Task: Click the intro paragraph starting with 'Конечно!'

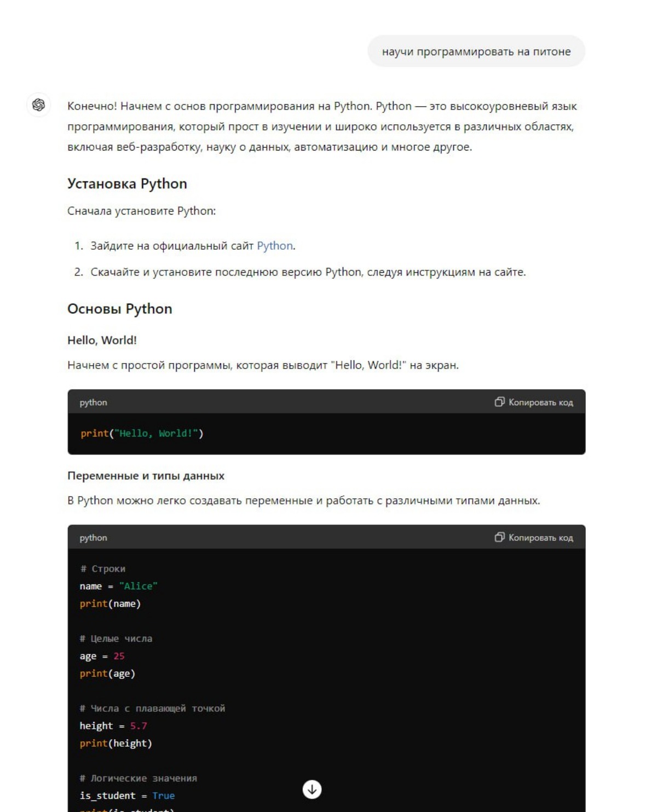Action: [x=322, y=126]
